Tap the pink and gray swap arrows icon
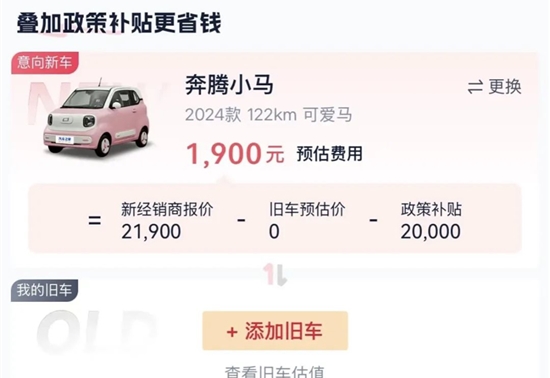Image resolution: width=550 pixels, height=378 pixels. tap(276, 275)
